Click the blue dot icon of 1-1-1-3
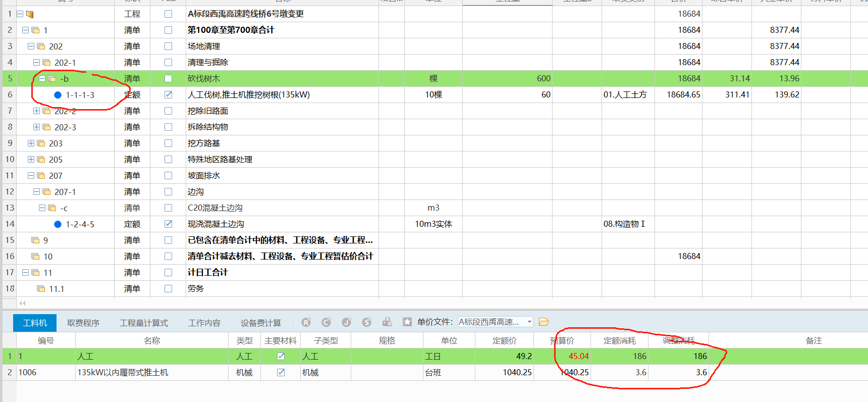 coord(58,95)
